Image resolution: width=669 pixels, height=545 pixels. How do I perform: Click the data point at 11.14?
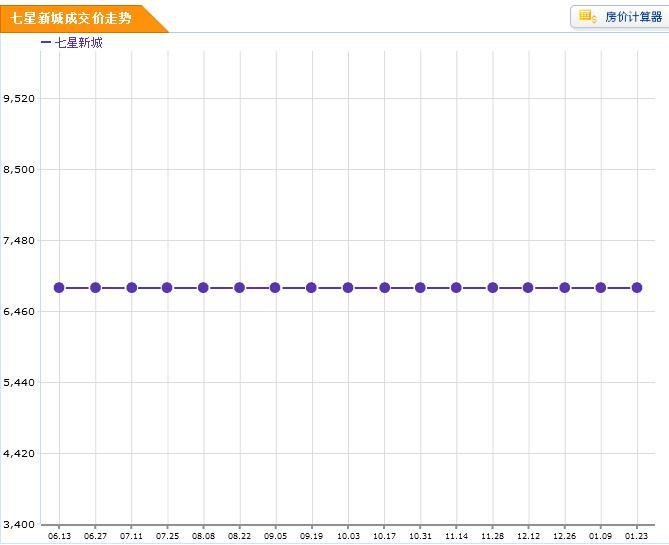point(457,288)
